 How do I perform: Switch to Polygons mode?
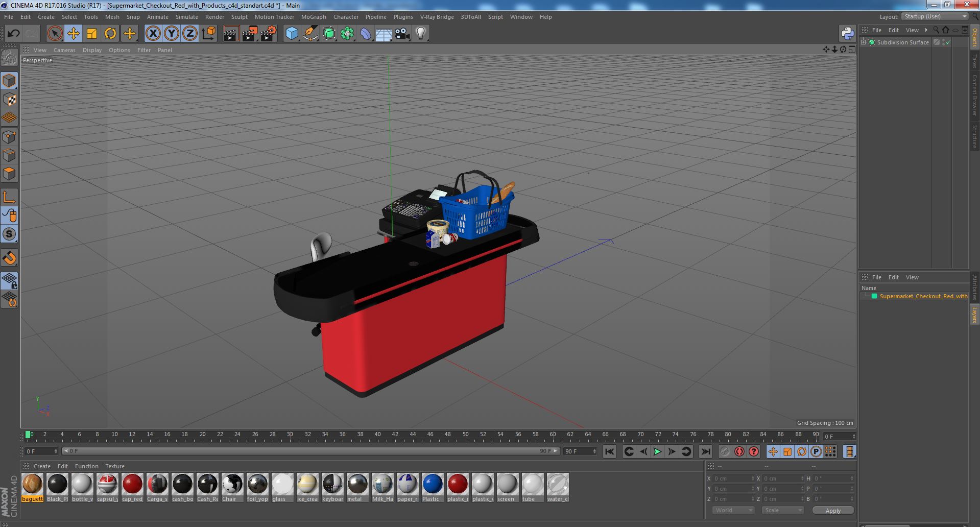9,174
